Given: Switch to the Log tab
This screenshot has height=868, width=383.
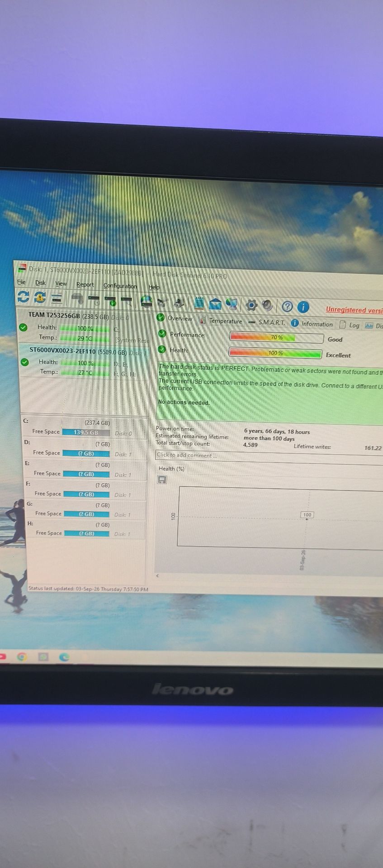Looking at the screenshot, I should coord(350,325).
